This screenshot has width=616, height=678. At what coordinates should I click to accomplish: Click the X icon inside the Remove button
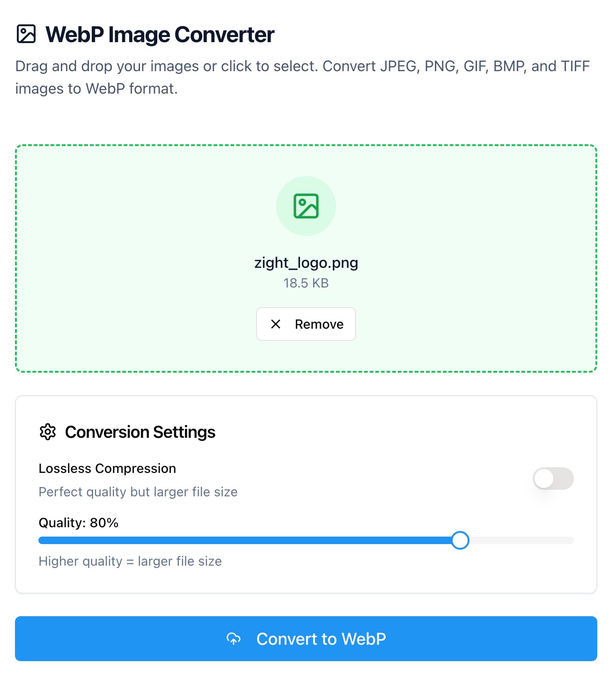pyautogui.click(x=276, y=324)
